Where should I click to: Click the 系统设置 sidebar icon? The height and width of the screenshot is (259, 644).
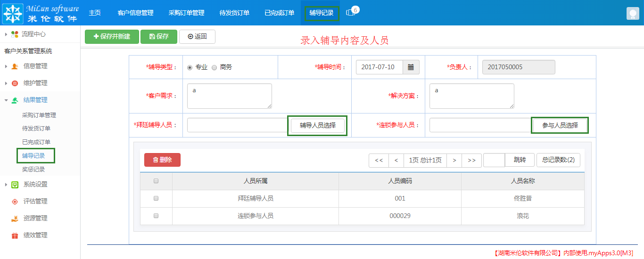pos(15,185)
